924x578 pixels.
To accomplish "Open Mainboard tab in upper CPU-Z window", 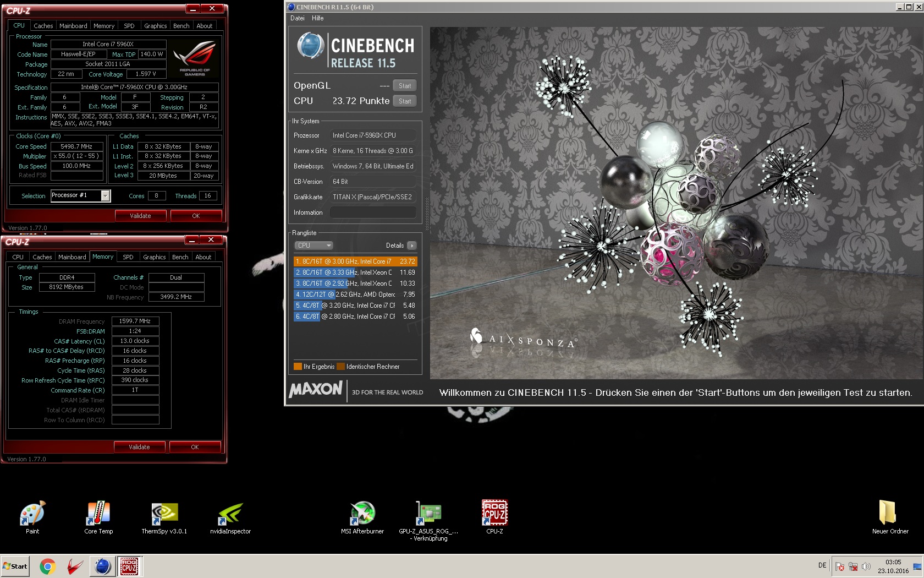I will pos(73,26).
